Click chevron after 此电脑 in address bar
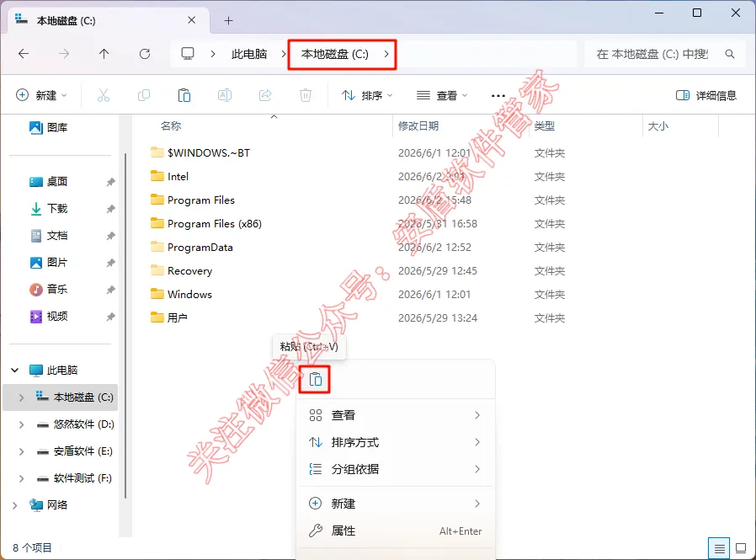 coord(284,54)
